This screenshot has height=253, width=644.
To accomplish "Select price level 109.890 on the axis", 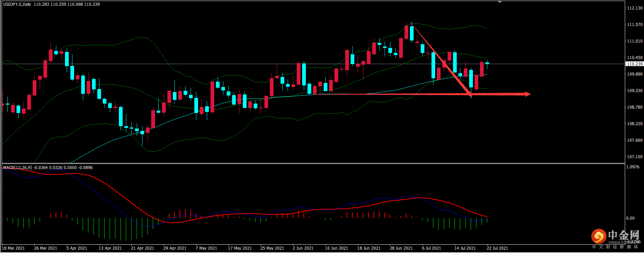I will pos(635,74).
